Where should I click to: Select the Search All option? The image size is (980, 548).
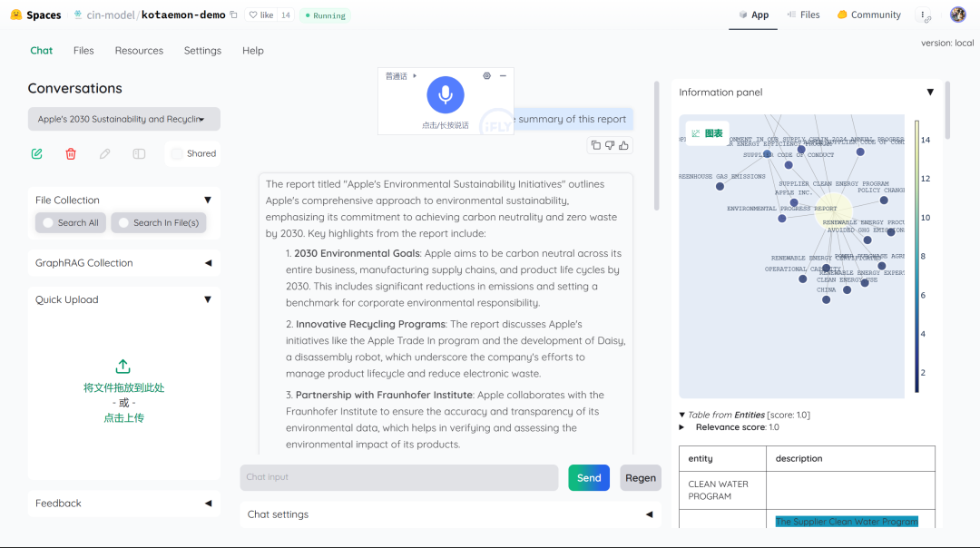click(71, 223)
